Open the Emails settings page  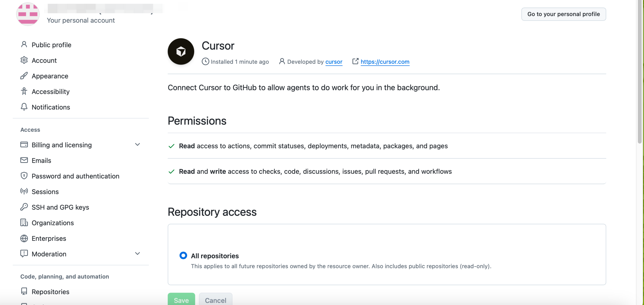pos(41,160)
